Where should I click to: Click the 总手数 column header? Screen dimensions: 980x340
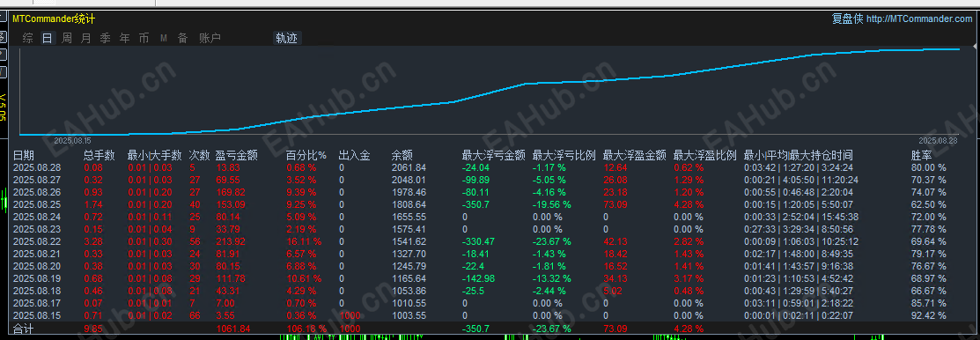click(99, 155)
